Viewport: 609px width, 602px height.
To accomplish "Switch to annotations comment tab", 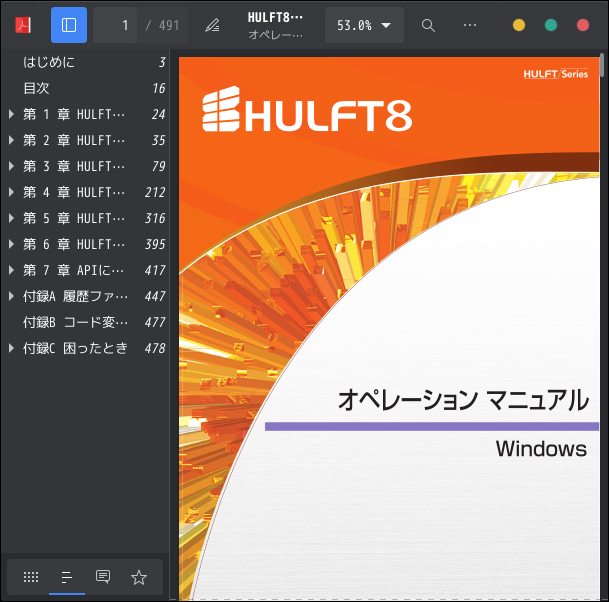I will click(x=103, y=577).
